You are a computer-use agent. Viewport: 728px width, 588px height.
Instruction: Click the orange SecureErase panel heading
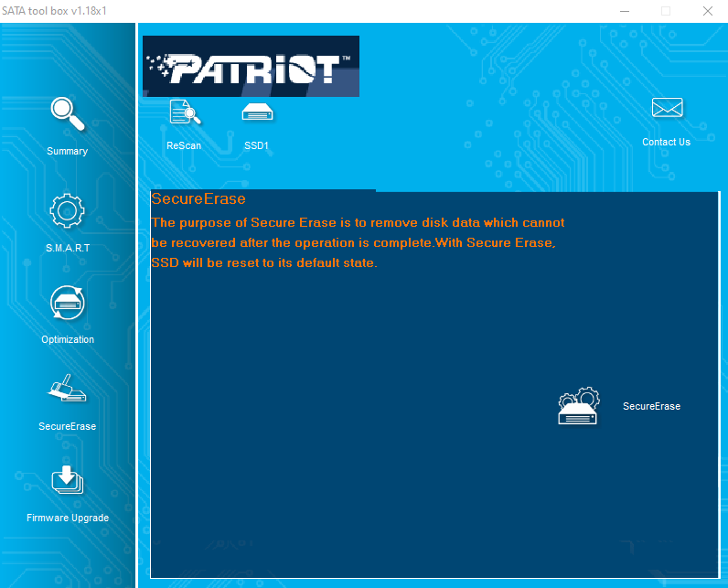click(x=198, y=198)
